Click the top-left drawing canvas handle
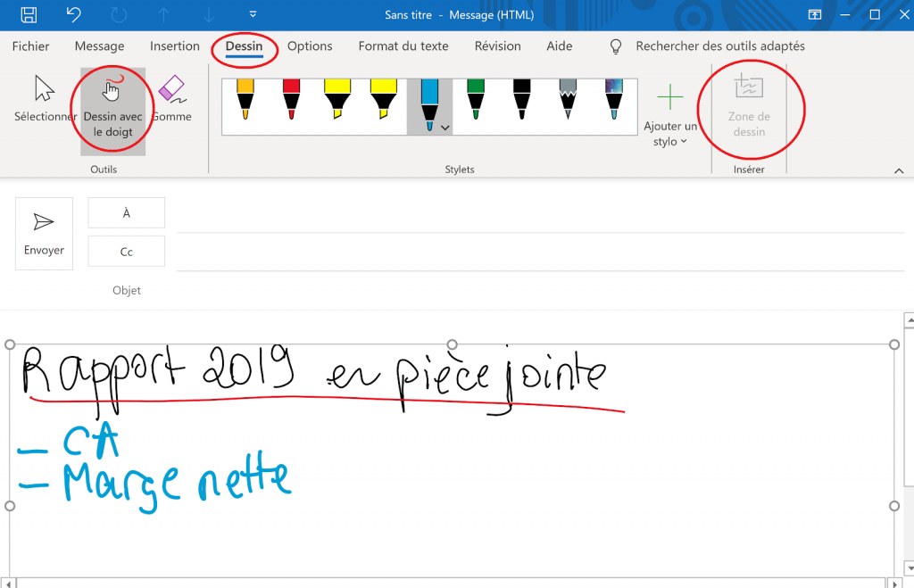This screenshot has width=914, height=588. [x=9, y=344]
